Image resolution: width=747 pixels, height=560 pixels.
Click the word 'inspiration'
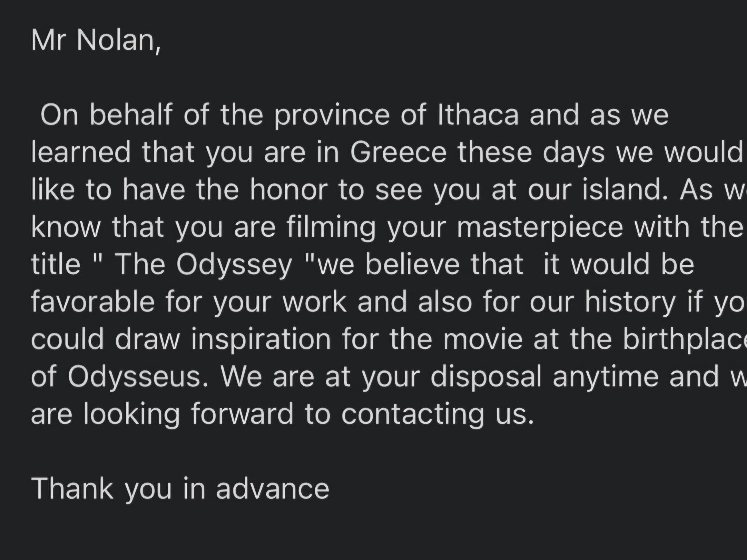[x=261, y=339]
